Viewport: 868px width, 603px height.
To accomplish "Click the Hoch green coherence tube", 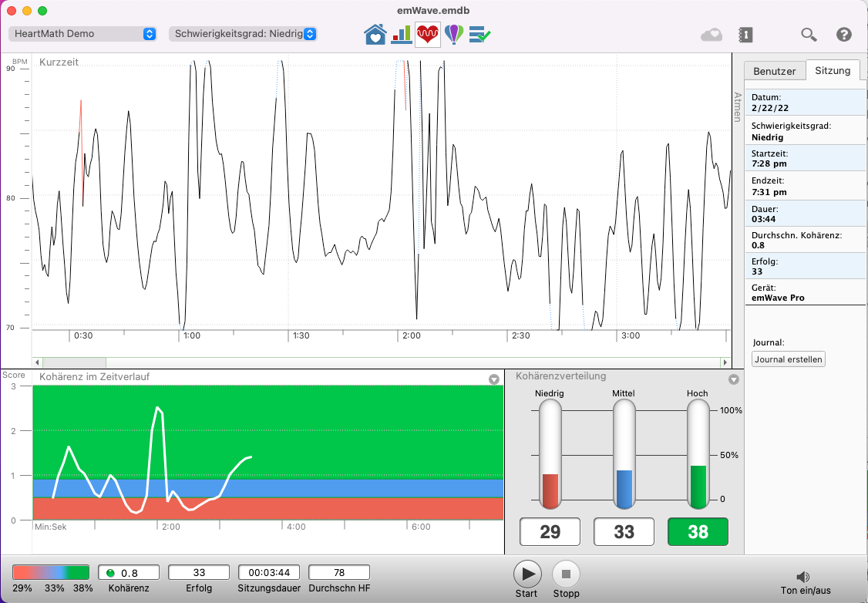I will point(698,454).
